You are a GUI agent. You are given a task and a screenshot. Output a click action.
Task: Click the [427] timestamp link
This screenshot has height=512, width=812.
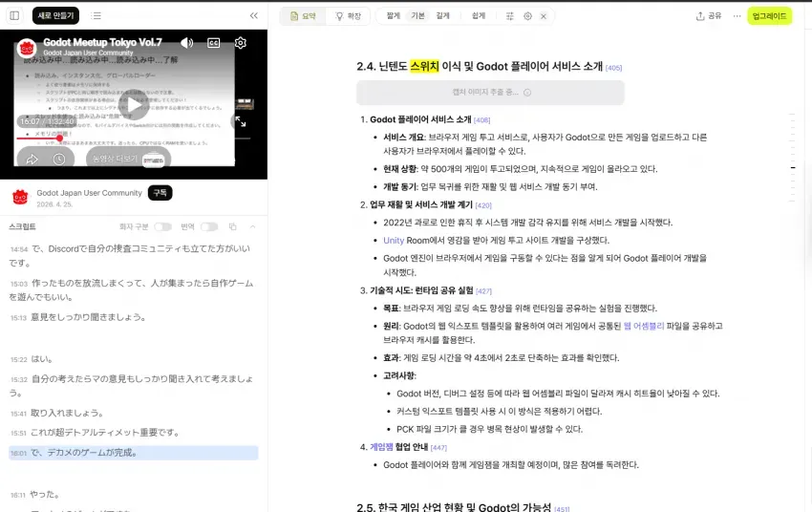coord(483,291)
